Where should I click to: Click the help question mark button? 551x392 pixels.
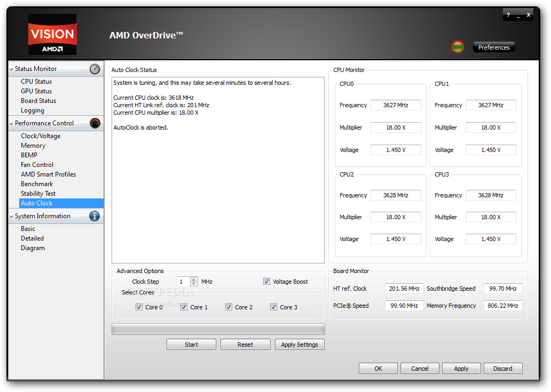[x=508, y=15]
